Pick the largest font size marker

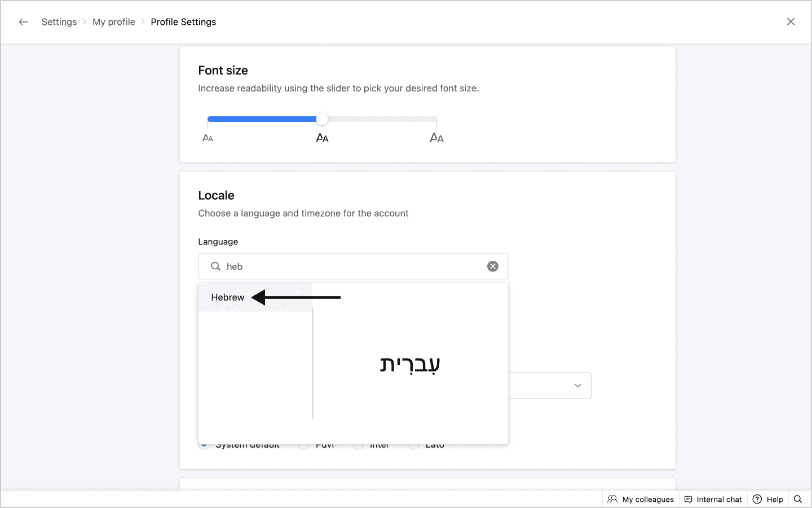tap(436, 138)
